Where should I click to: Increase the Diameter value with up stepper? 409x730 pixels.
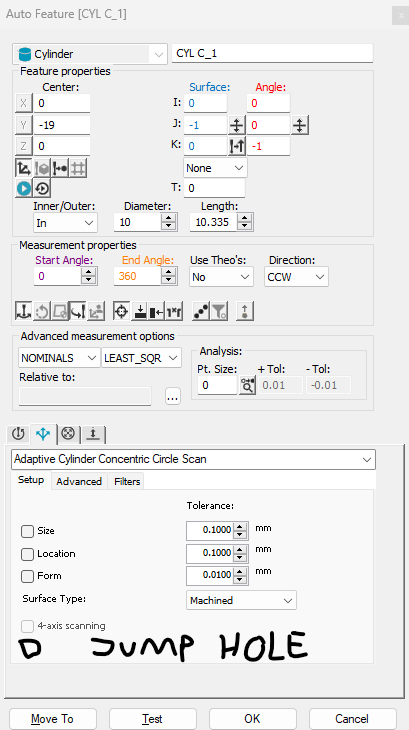click(x=168, y=218)
